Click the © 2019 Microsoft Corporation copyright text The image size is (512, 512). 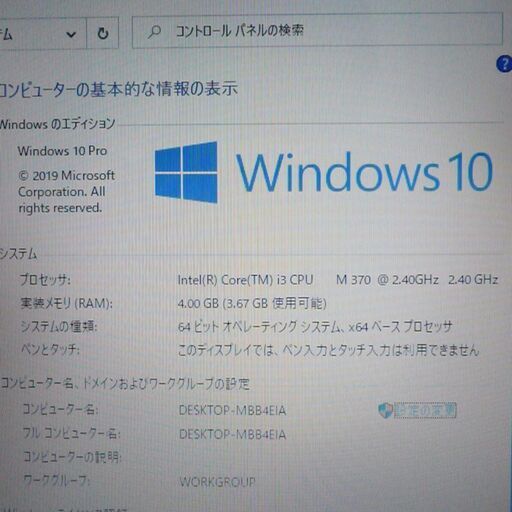coord(66,192)
